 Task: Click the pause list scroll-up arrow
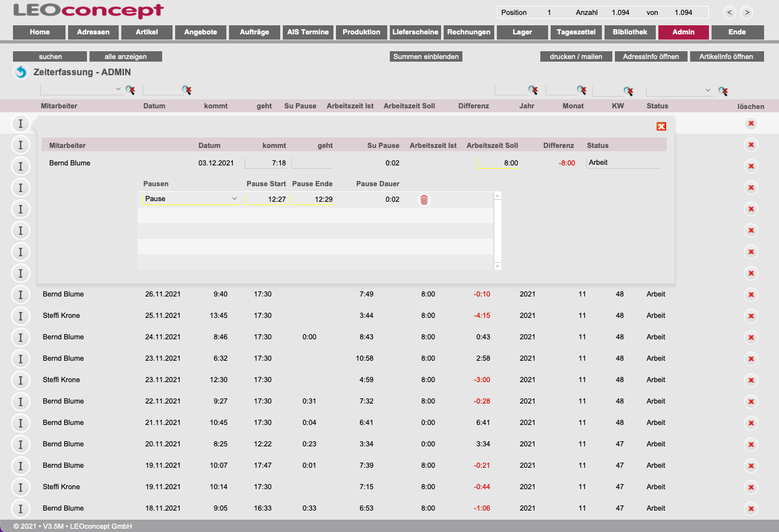pyautogui.click(x=497, y=195)
